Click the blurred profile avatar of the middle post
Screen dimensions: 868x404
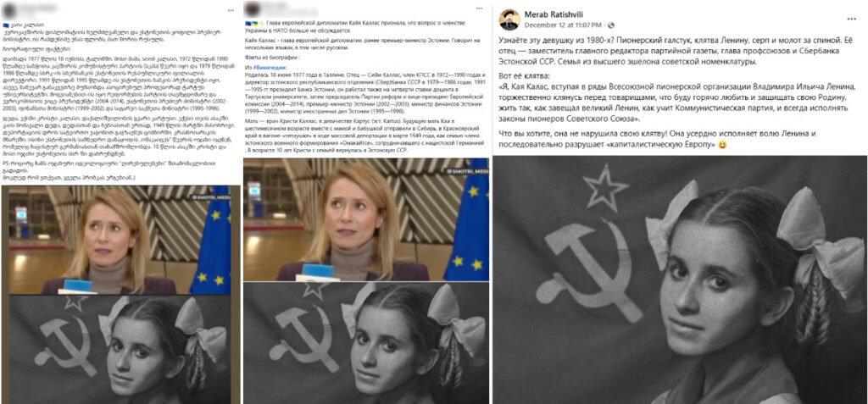(x=253, y=10)
